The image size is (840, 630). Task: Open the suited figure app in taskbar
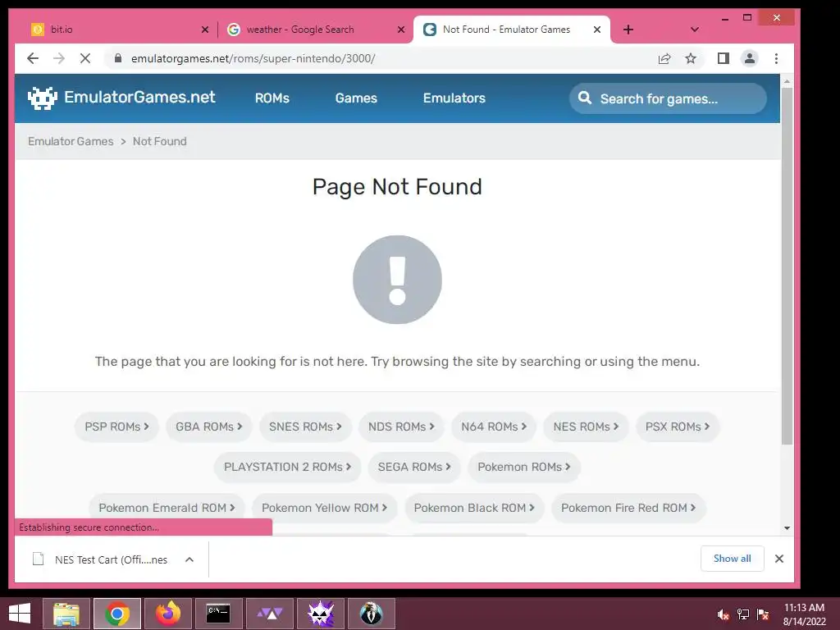[372, 614]
